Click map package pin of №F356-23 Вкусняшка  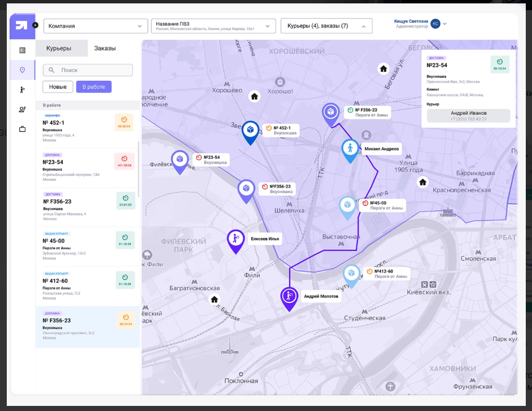[246, 191]
